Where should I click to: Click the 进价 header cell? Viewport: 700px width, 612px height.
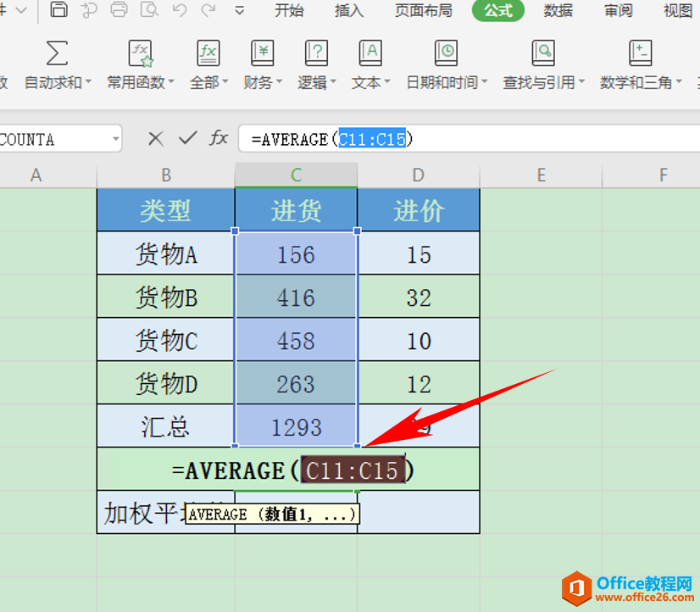pos(419,210)
